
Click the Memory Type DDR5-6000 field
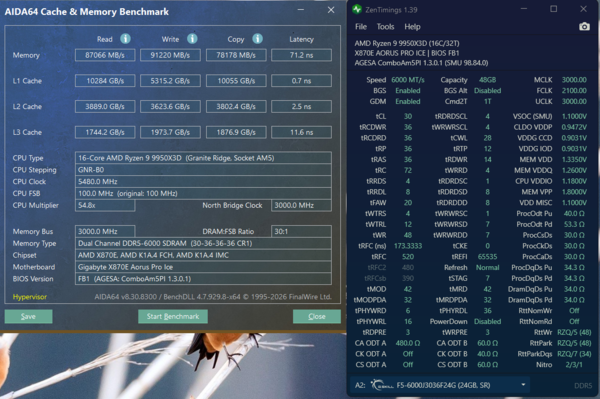[203, 243]
